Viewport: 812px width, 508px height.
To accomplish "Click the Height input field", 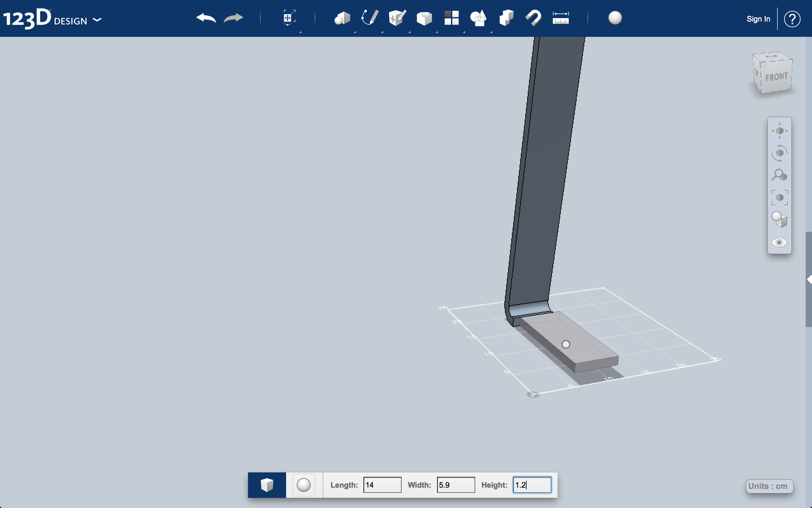I will pyautogui.click(x=532, y=485).
